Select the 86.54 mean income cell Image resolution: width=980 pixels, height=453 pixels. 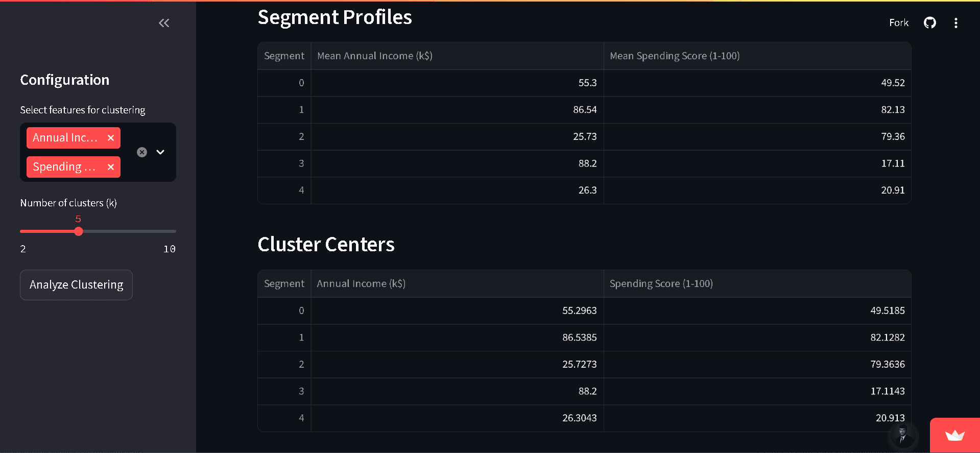tap(458, 110)
